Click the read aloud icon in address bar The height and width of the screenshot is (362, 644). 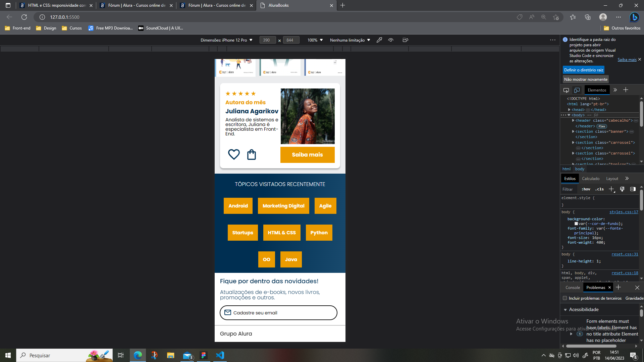(x=532, y=17)
